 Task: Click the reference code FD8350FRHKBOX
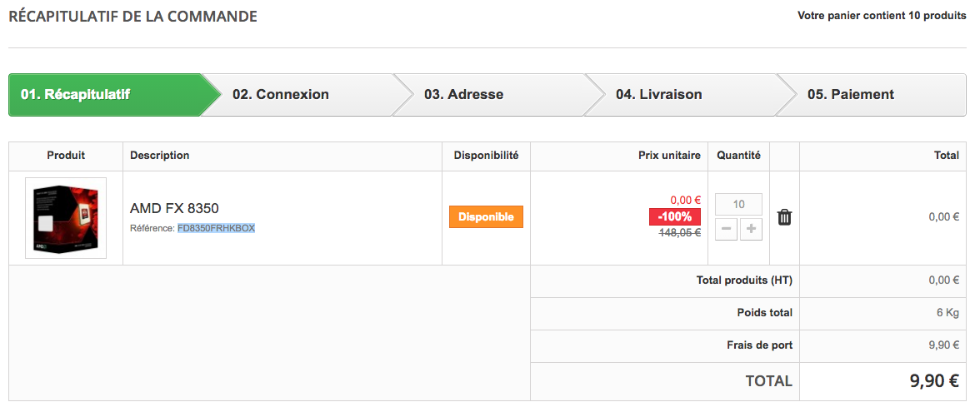coord(217,228)
